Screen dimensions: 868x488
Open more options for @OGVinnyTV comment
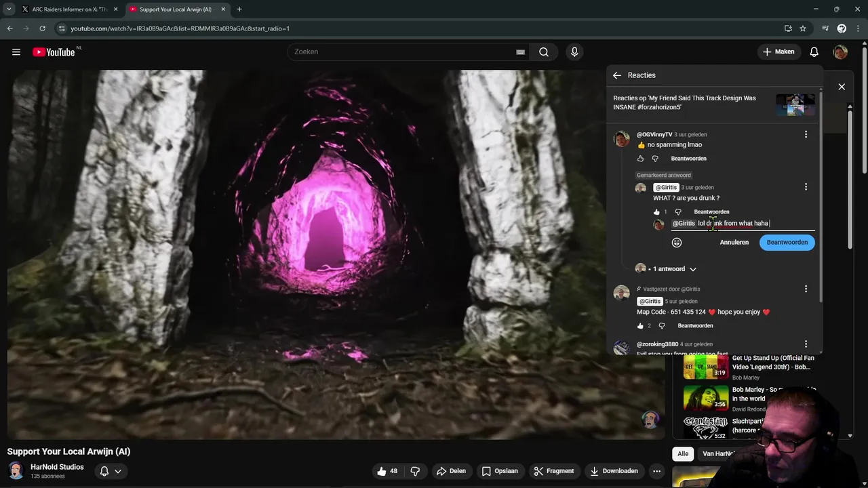click(806, 135)
